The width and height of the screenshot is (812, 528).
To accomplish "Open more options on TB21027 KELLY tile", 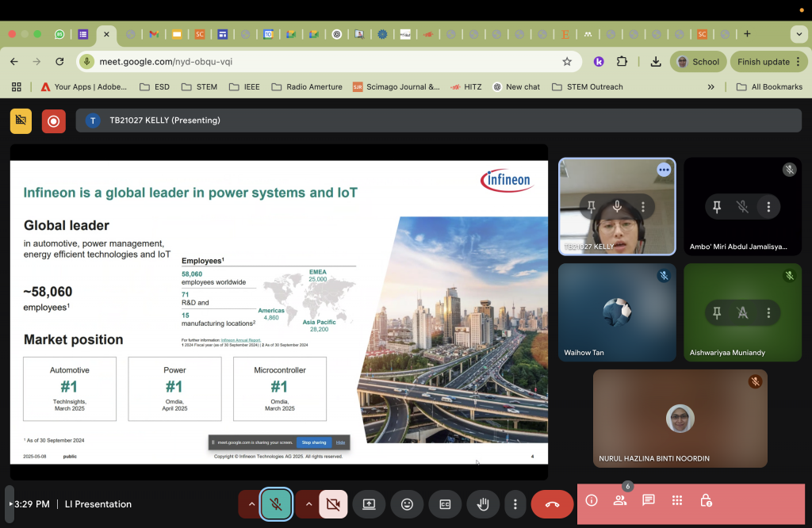I will click(643, 207).
